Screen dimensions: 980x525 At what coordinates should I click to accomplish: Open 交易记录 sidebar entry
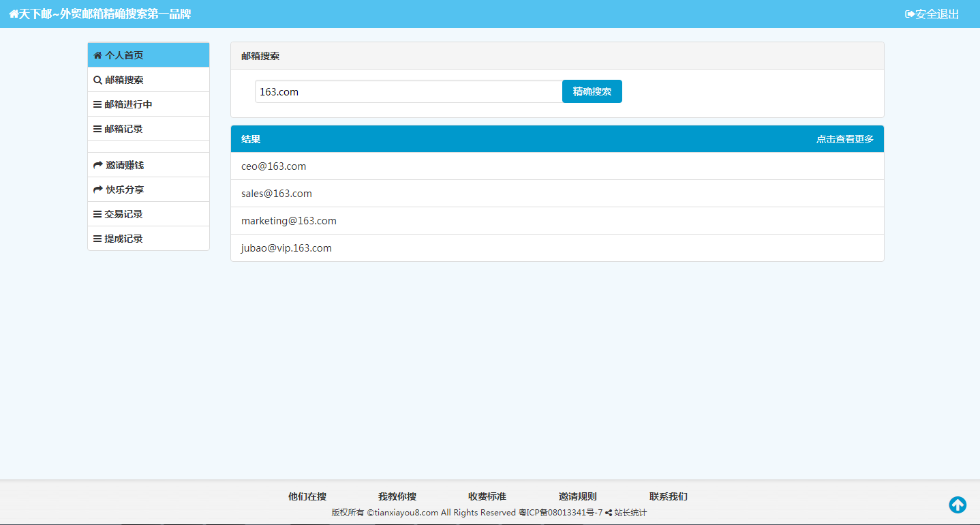[149, 214]
